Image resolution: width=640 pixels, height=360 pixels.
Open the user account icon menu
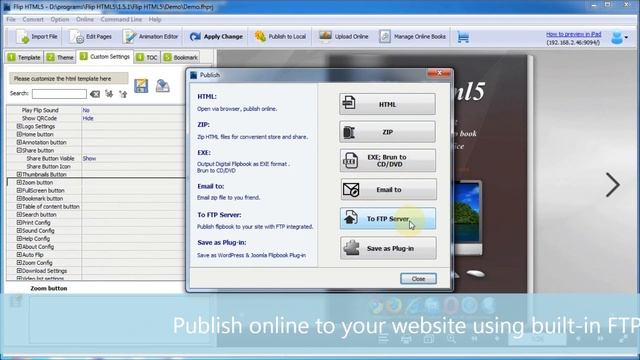[x=619, y=38]
